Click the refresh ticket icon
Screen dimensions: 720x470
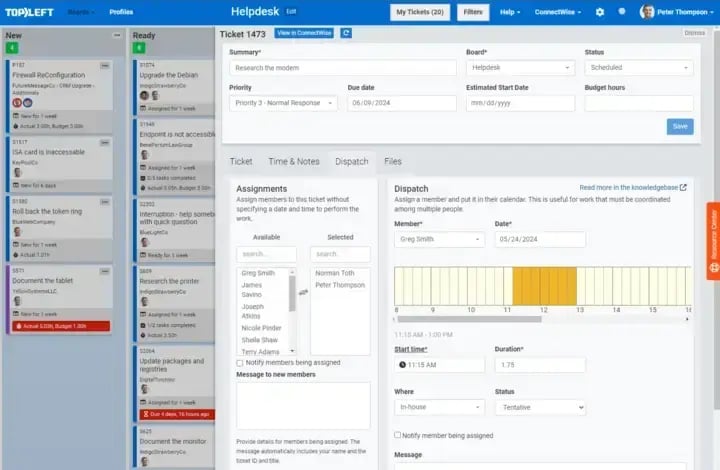point(346,33)
